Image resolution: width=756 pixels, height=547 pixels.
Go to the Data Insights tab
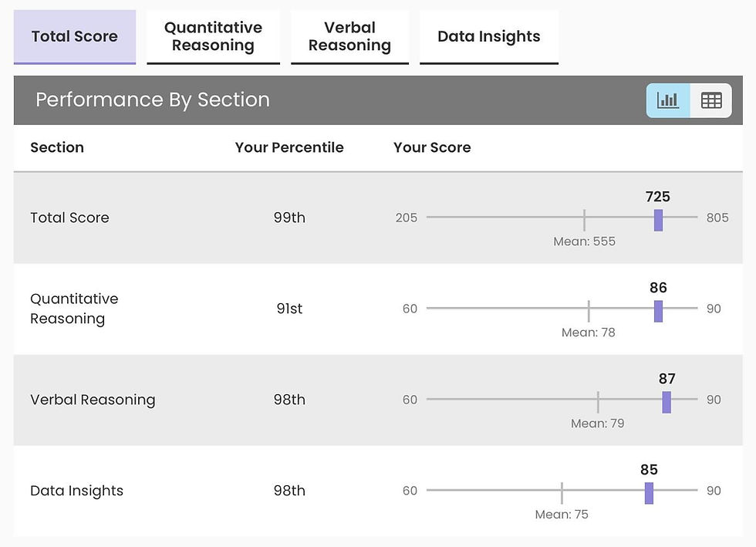[488, 36]
